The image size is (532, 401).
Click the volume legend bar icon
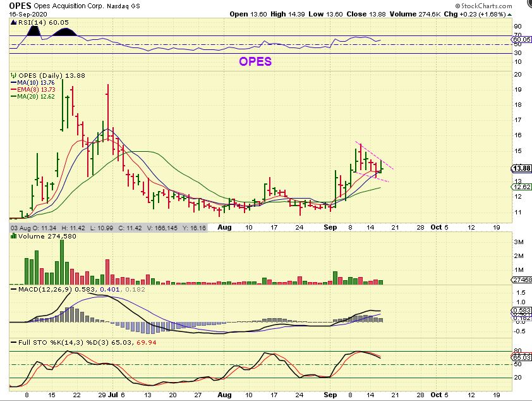coord(13,236)
